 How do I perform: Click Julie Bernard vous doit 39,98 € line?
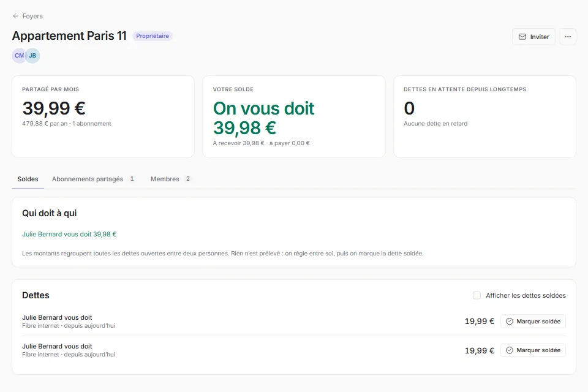[x=69, y=234]
